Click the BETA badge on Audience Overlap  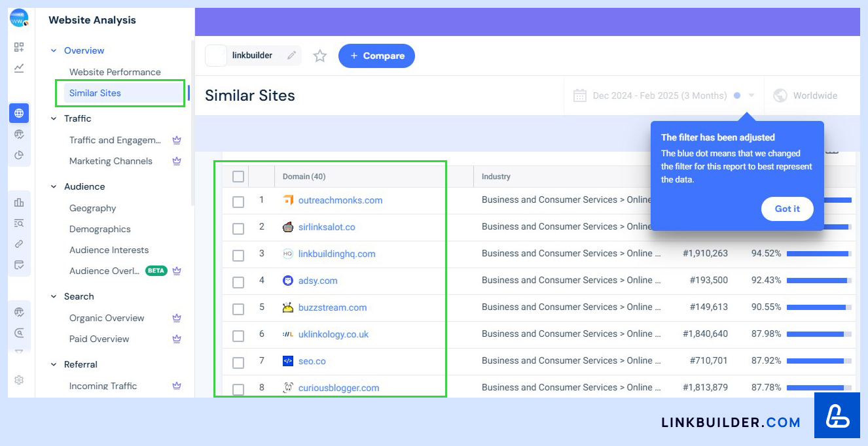coord(156,271)
